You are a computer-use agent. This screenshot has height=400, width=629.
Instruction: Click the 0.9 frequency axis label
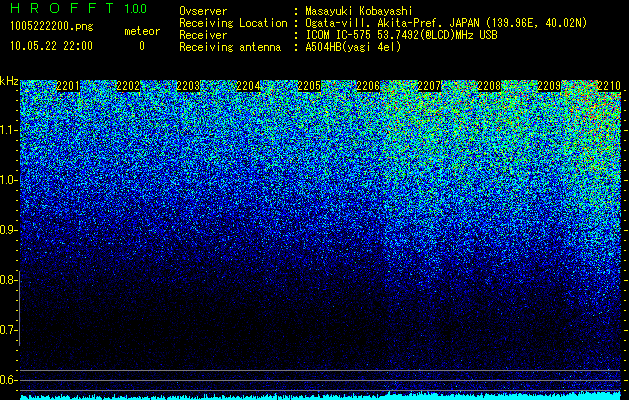tap(8, 230)
